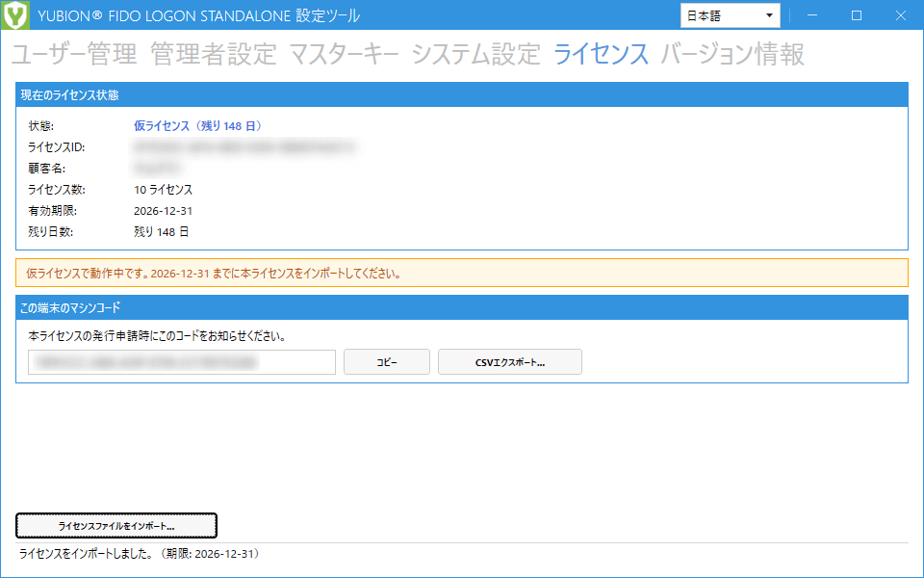The height and width of the screenshot is (578, 924).
Task: Select the ライセンス tab
Action: click(x=601, y=54)
